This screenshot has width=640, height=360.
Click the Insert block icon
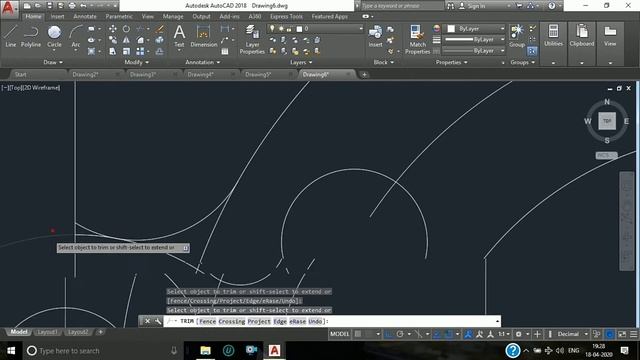click(375, 36)
